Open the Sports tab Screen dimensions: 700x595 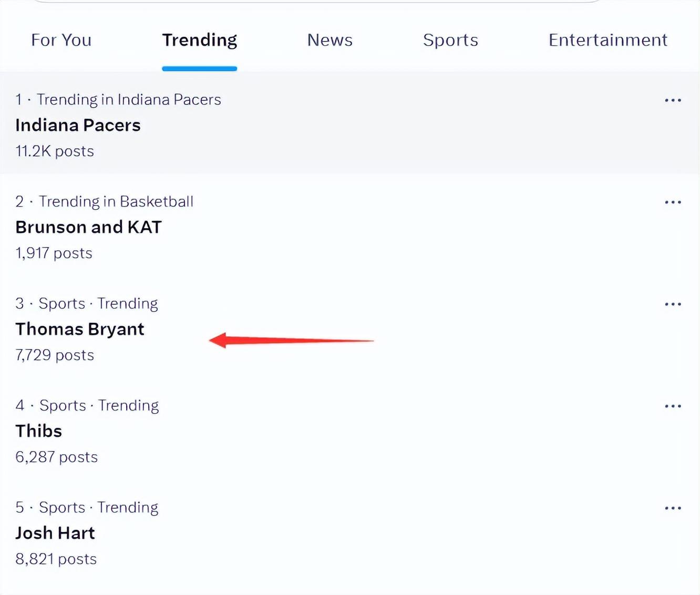click(x=450, y=40)
